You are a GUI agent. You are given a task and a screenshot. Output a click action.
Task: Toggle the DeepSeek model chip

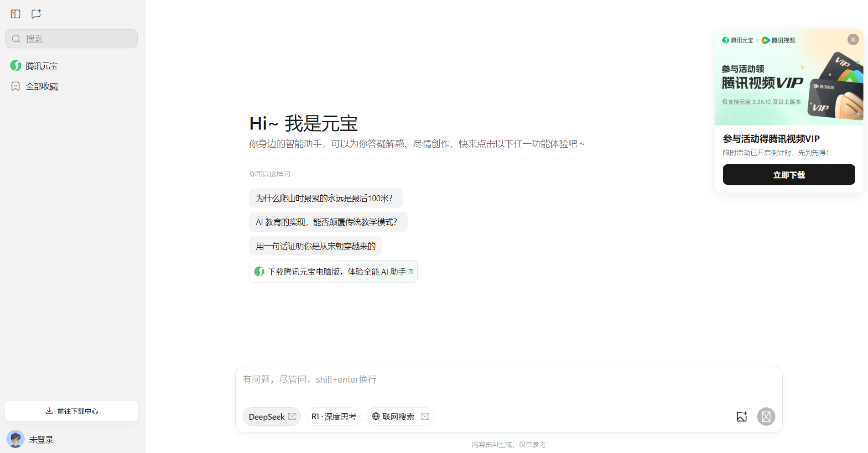coord(272,417)
